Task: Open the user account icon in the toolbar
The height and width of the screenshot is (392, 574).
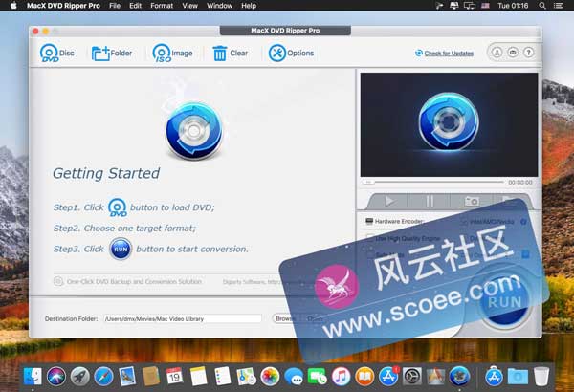Action: (x=497, y=53)
